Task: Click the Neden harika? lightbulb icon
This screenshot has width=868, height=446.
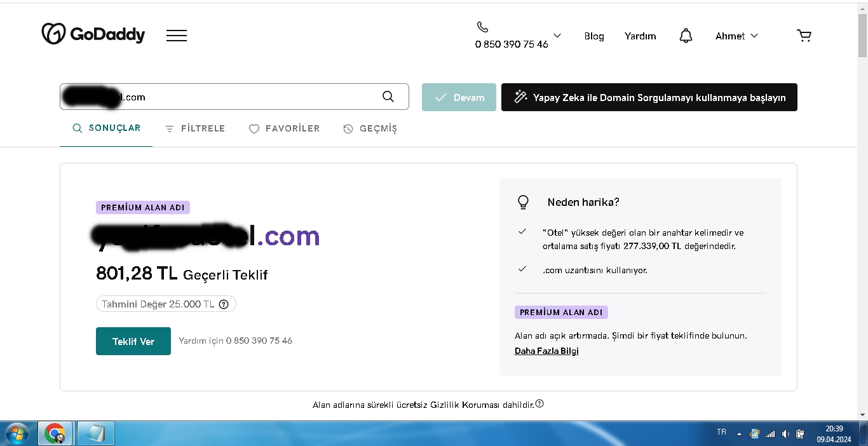Action: pos(523,202)
